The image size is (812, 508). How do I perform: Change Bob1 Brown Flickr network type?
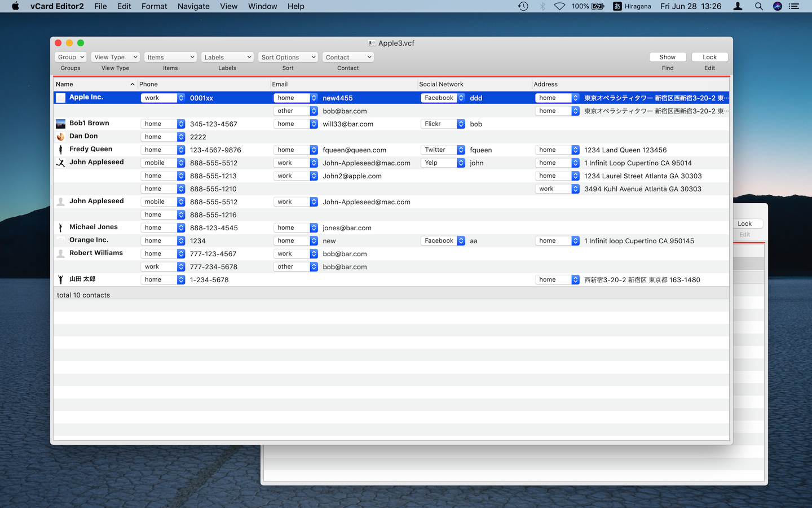click(x=443, y=124)
